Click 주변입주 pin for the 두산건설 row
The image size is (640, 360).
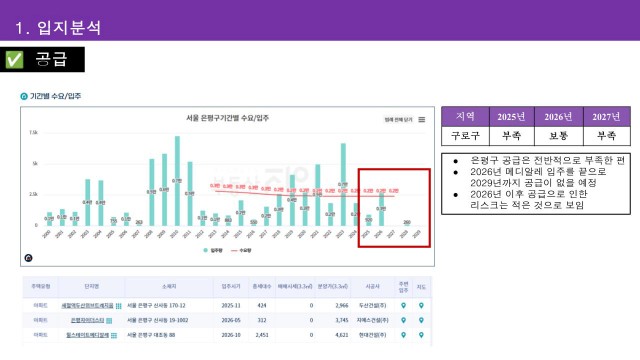pyautogui.click(x=404, y=305)
